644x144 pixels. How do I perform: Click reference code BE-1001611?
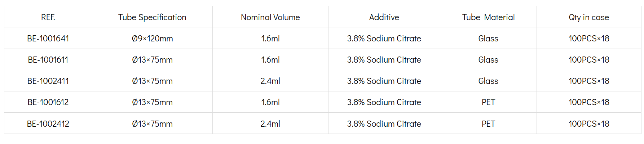48,60
